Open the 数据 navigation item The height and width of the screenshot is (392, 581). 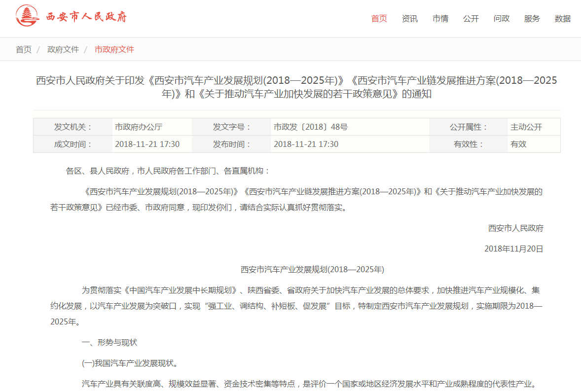click(562, 19)
